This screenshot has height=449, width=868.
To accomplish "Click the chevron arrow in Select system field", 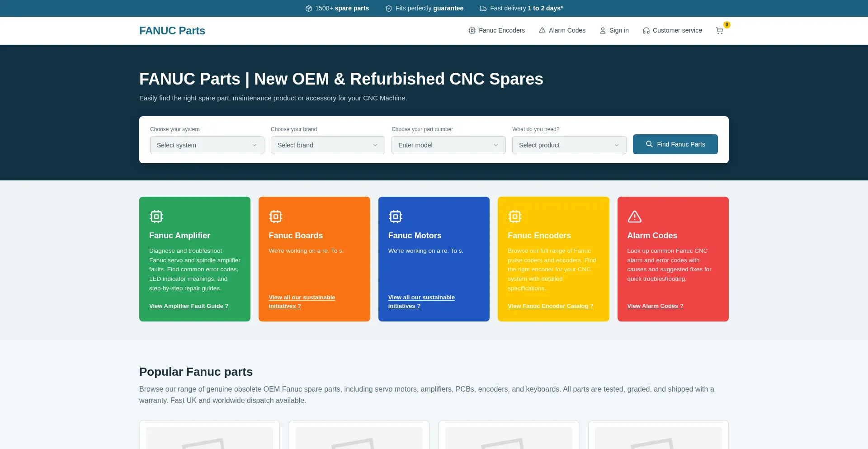I will 255,145.
